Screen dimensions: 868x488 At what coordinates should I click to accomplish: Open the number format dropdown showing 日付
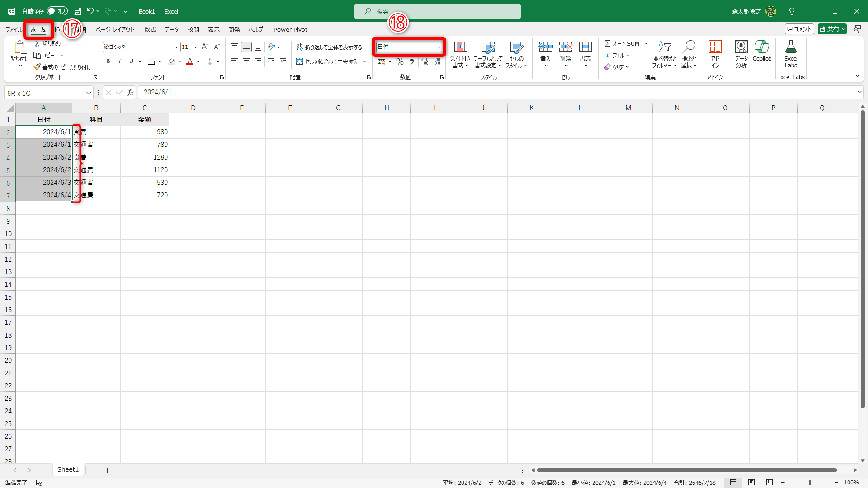point(439,47)
